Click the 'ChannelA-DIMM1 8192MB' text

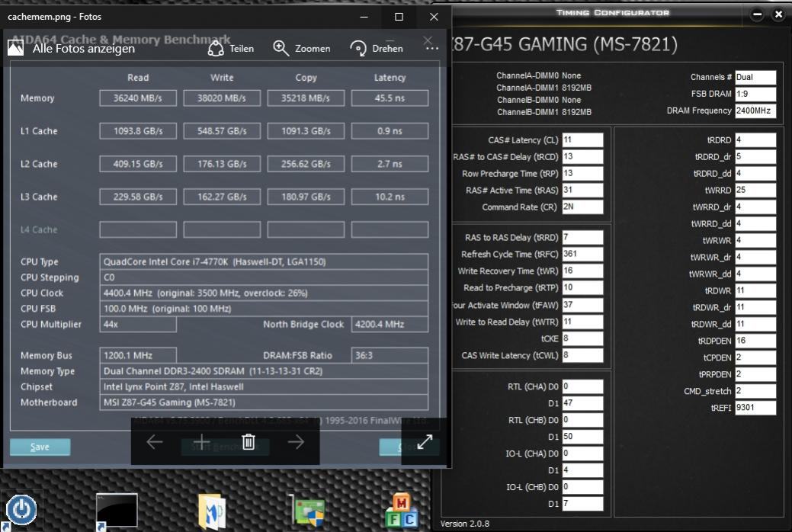(543, 88)
